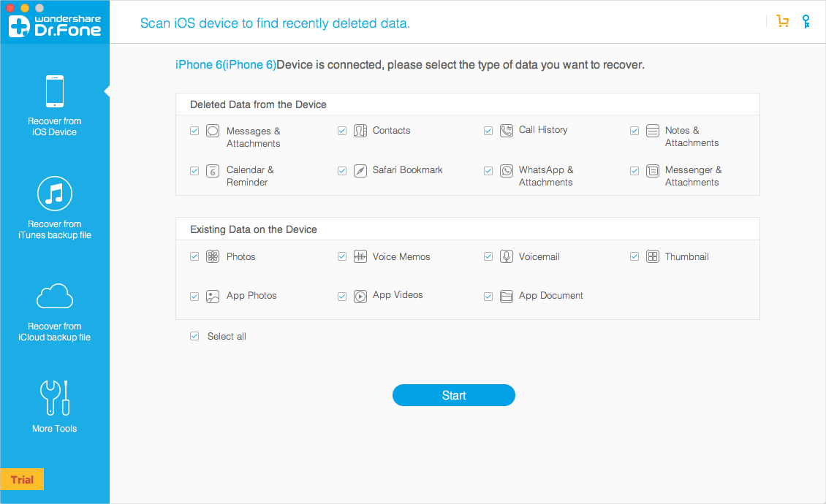Open More Tools wrench icon
826x504 pixels.
point(55,397)
